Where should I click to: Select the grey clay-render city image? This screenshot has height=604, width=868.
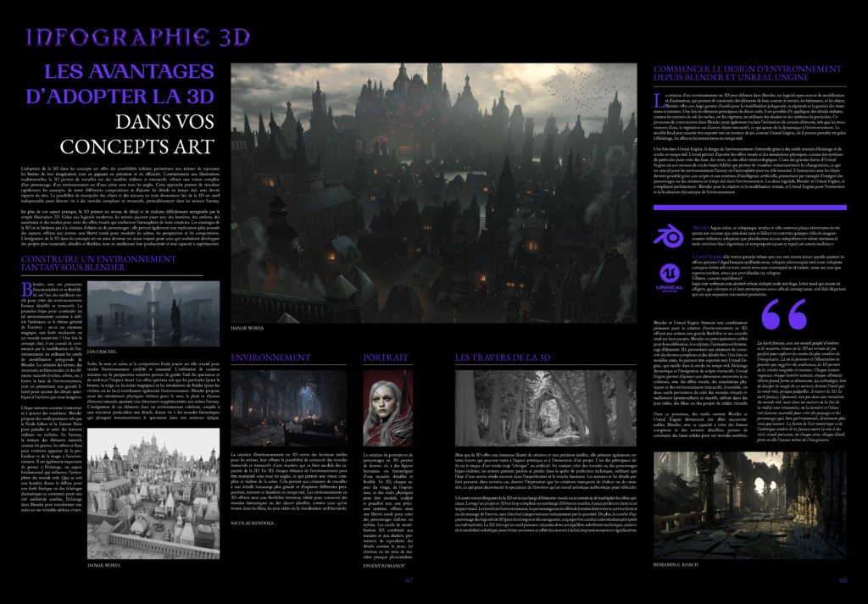153,493
